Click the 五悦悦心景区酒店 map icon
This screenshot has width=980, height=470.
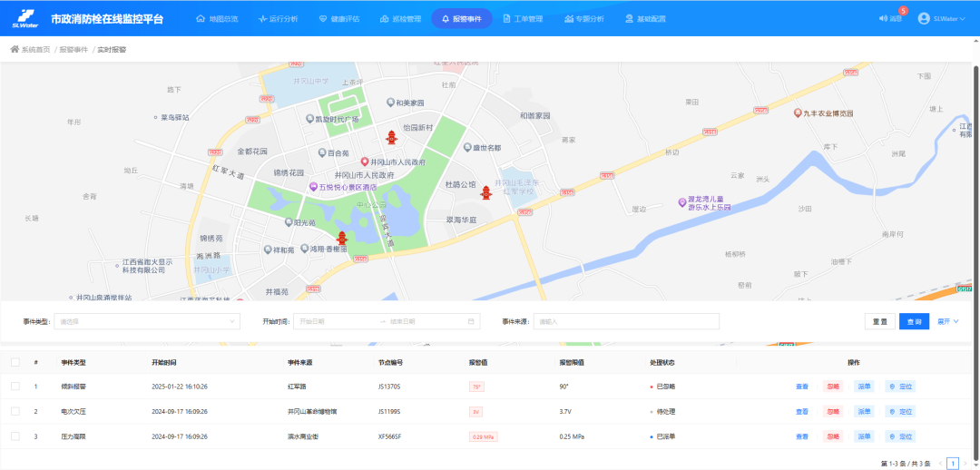pyautogui.click(x=314, y=186)
